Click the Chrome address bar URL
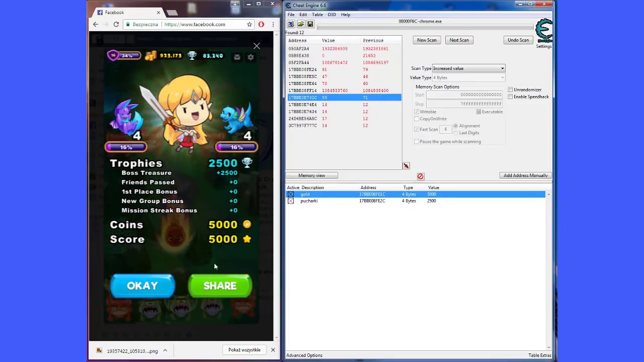 [x=195, y=24]
